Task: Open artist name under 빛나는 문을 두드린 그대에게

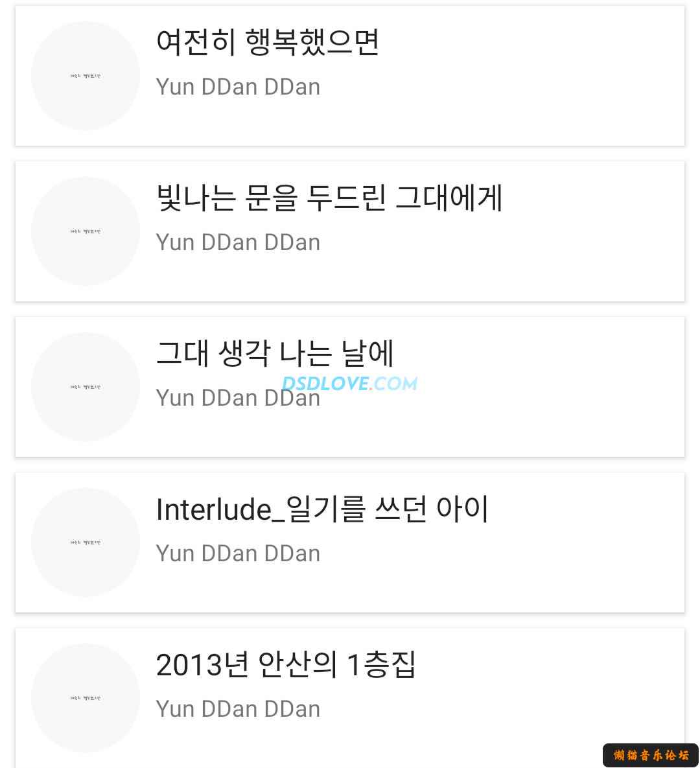Action: point(238,242)
